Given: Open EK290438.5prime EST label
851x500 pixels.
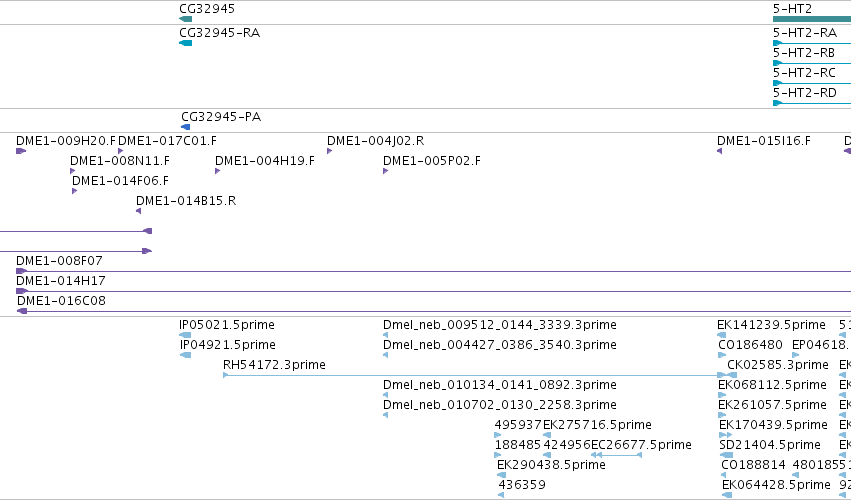Looking at the screenshot, I should coord(551,465).
